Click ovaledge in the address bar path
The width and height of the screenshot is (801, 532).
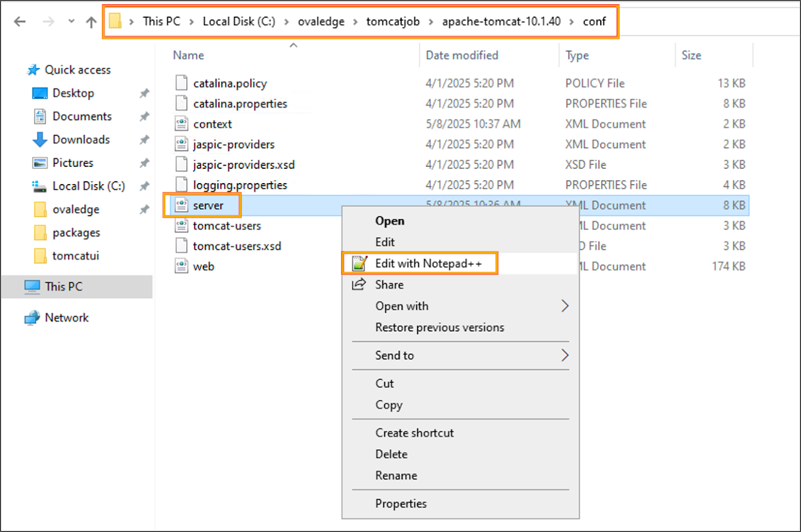(x=321, y=22)
